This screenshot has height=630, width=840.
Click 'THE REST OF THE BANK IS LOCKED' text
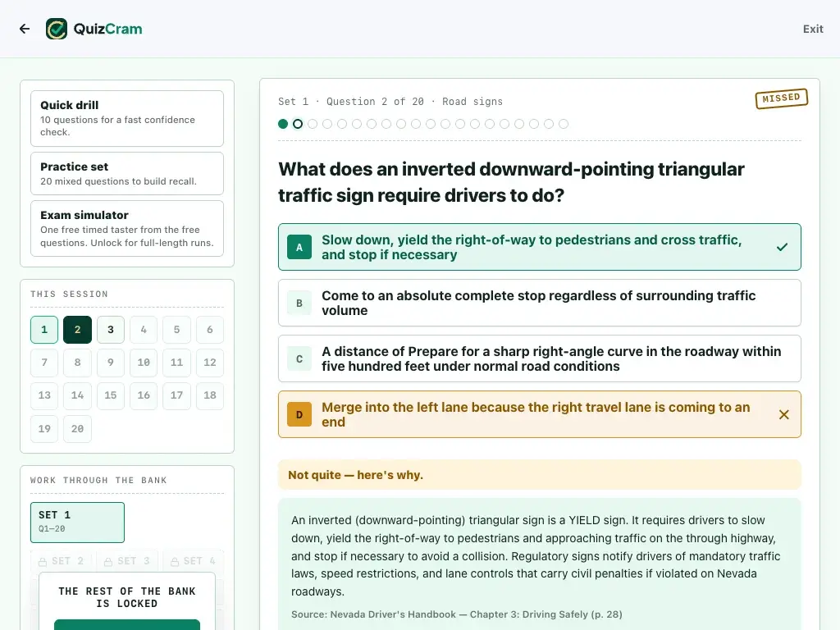coord(127,597)
